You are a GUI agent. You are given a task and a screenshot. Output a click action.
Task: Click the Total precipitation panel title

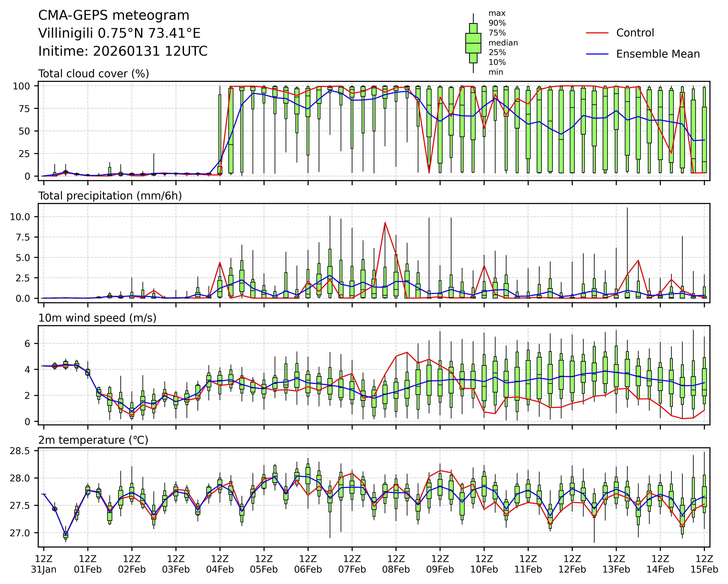point(110,196)
